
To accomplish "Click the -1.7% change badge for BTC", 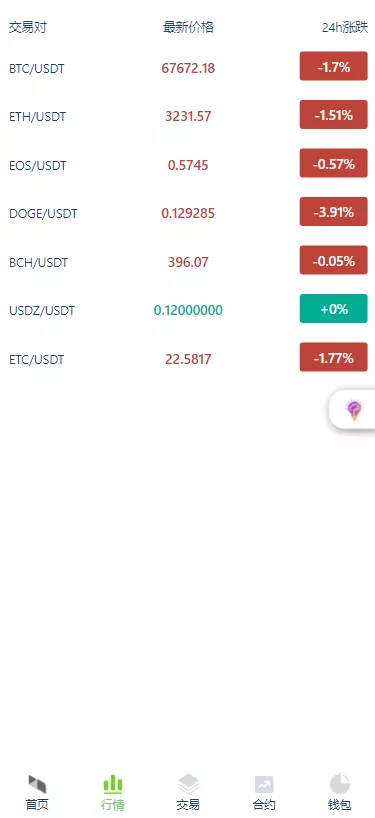I will tap(333, 66).
